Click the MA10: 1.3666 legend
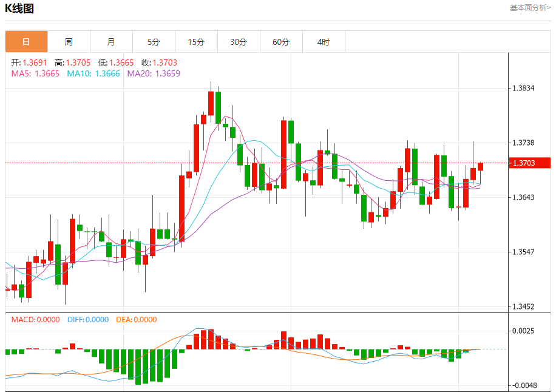Viewport: 556px width, 392px height. click(93, 73)
